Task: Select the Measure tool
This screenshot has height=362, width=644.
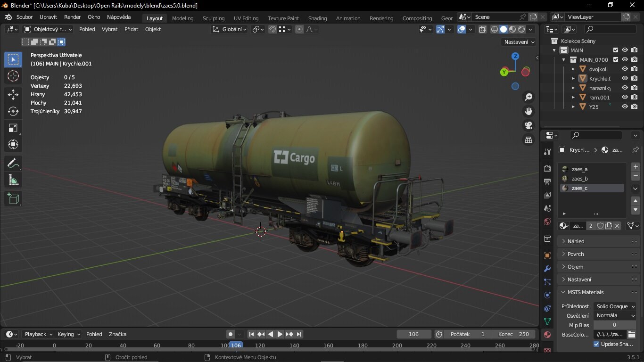Action: click(13, 180)
